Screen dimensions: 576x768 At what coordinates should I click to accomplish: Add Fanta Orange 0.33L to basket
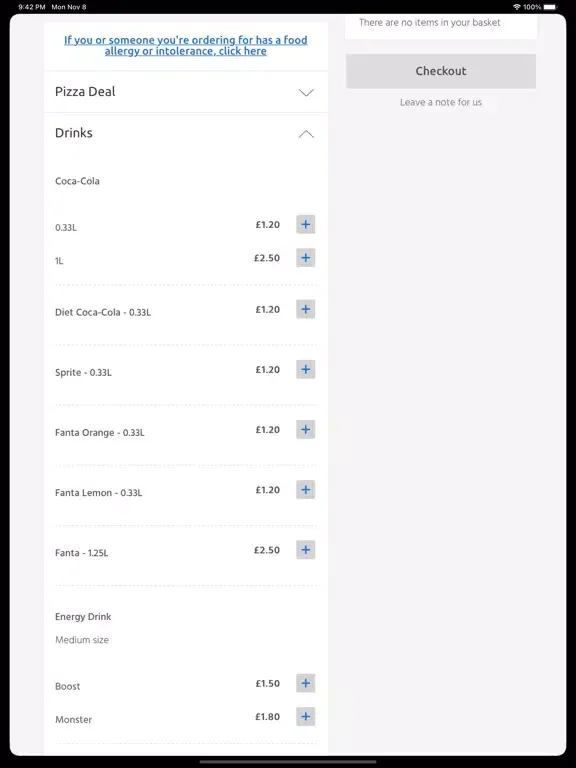click(306, 430)
